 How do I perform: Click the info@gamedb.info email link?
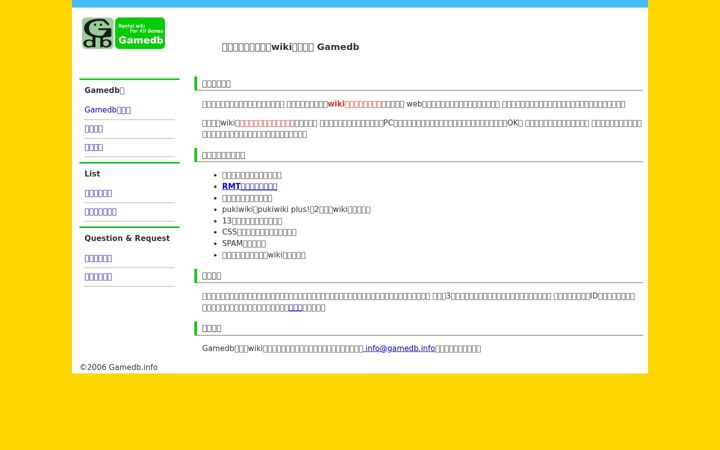[399, 348]
